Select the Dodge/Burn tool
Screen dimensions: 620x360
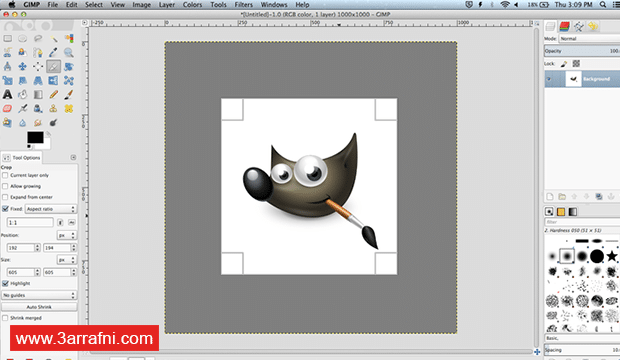[53, 123]
